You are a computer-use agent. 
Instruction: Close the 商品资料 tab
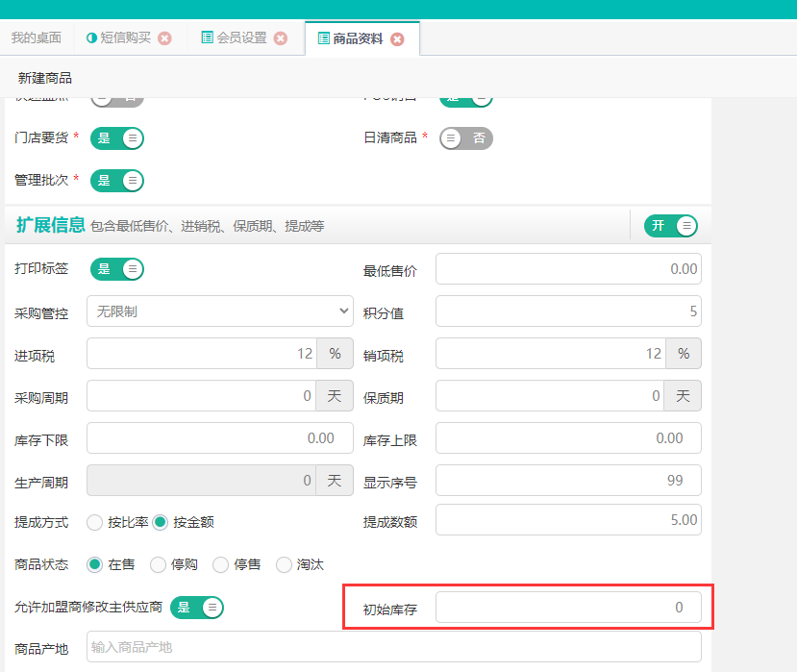[397, 39]
